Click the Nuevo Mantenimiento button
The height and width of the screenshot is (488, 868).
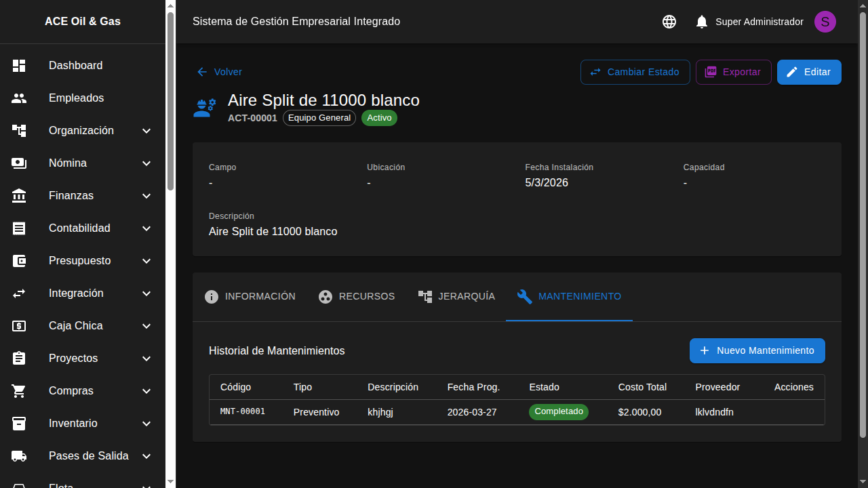point(757,350)
